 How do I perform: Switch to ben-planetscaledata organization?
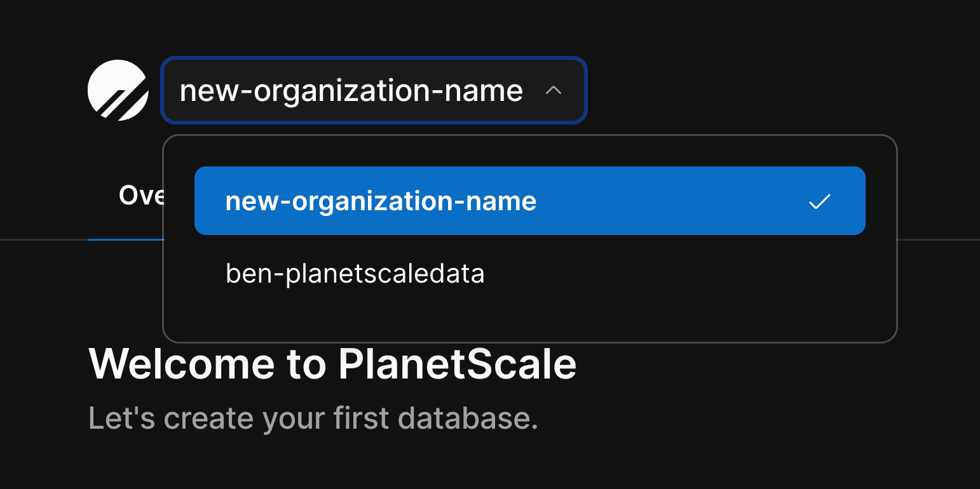(x=529, y=274)
